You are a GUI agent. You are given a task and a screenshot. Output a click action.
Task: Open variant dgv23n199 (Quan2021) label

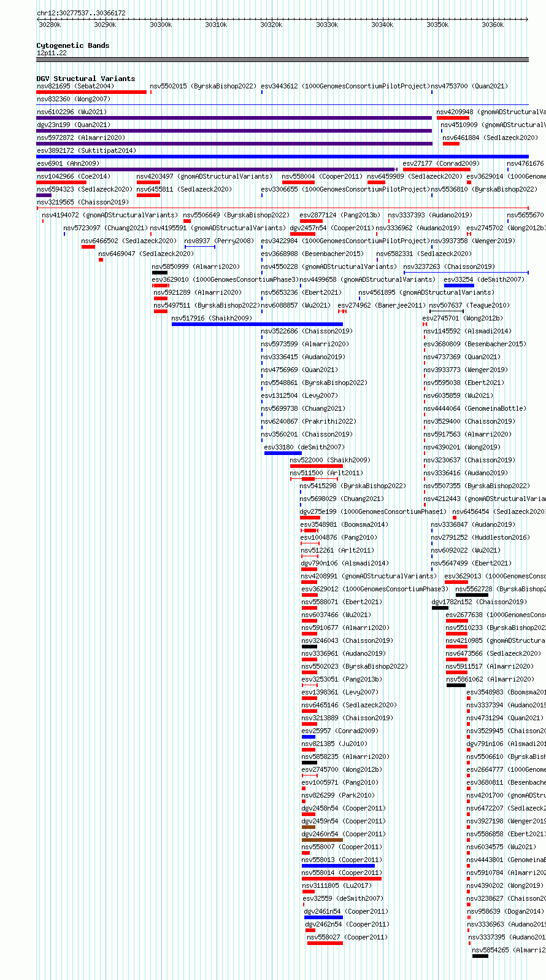tap(74, 125)
